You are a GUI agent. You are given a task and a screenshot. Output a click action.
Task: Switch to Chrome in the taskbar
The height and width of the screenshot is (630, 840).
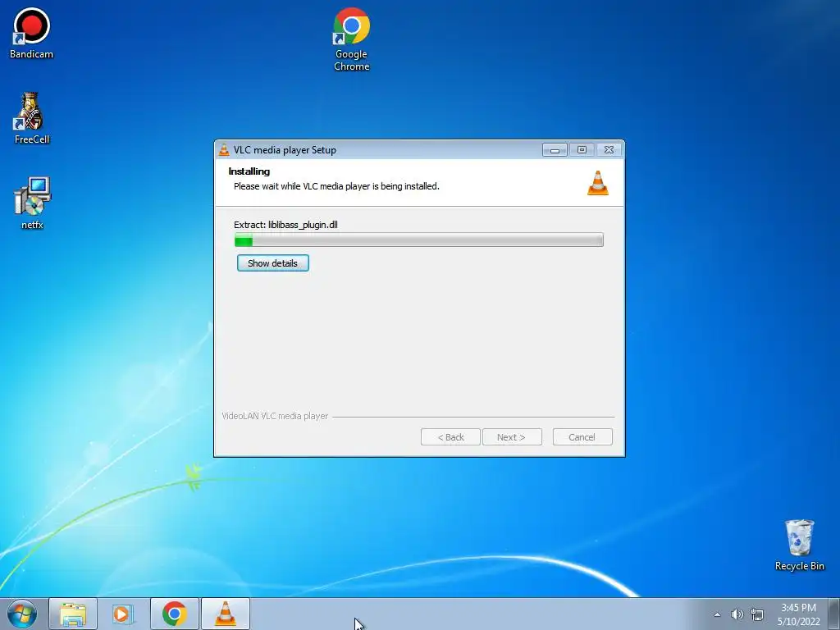click(x=175, y=614)
